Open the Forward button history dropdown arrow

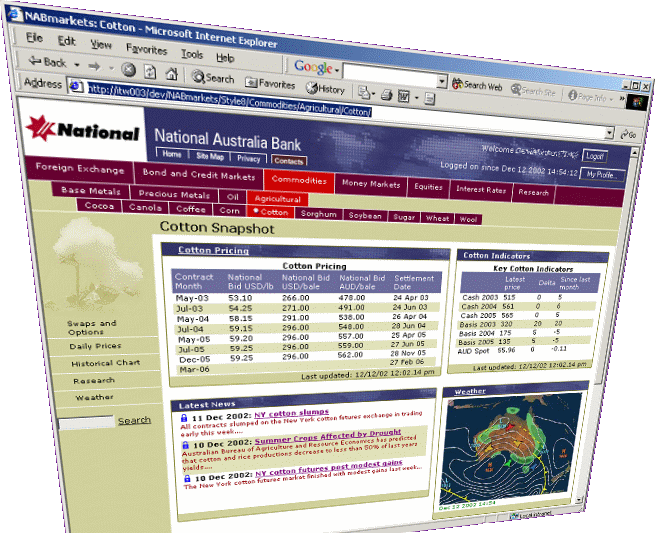click(111, 68)
